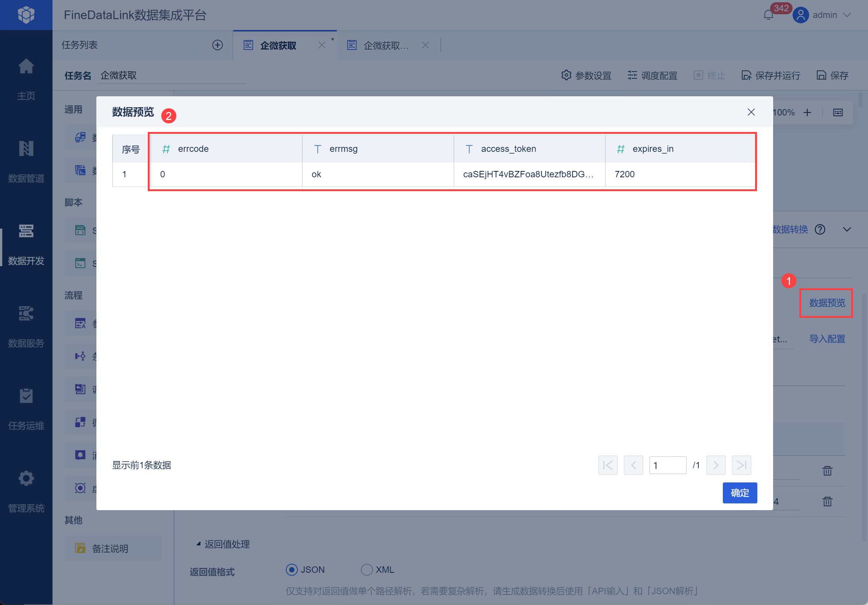The height and width of the screenshot is (605, 868).
Task: Select the XML return format
Action: (x=366, y=569)
